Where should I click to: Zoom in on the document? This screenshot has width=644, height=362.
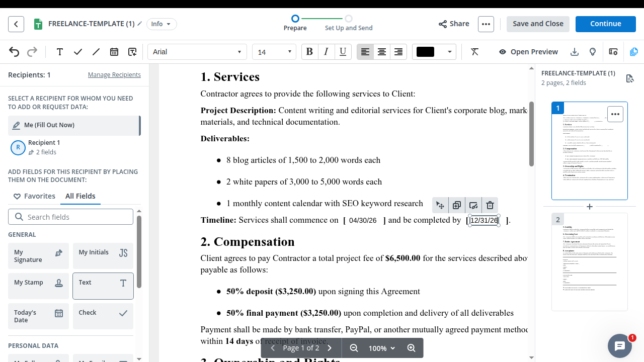(x=411, y=348)
